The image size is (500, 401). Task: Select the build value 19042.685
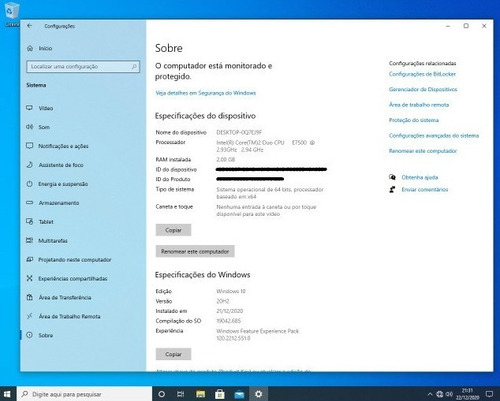click(x=228, y=321)
